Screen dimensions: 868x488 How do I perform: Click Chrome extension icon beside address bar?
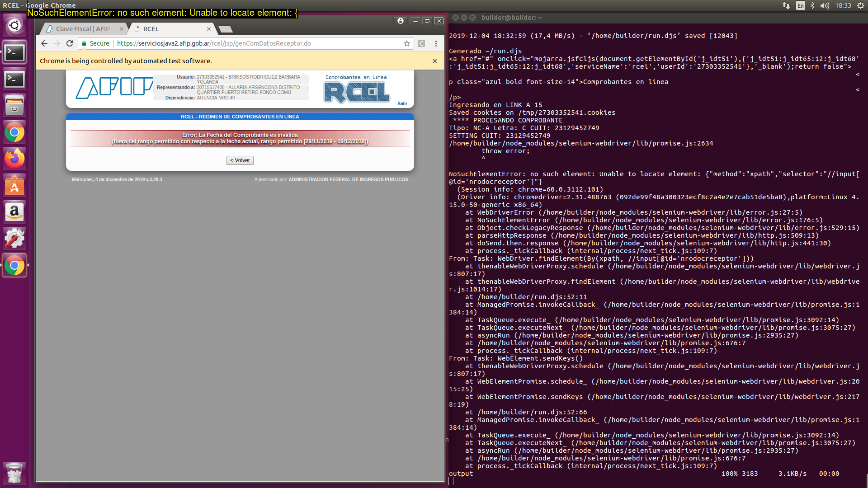[x=421, y=43]
